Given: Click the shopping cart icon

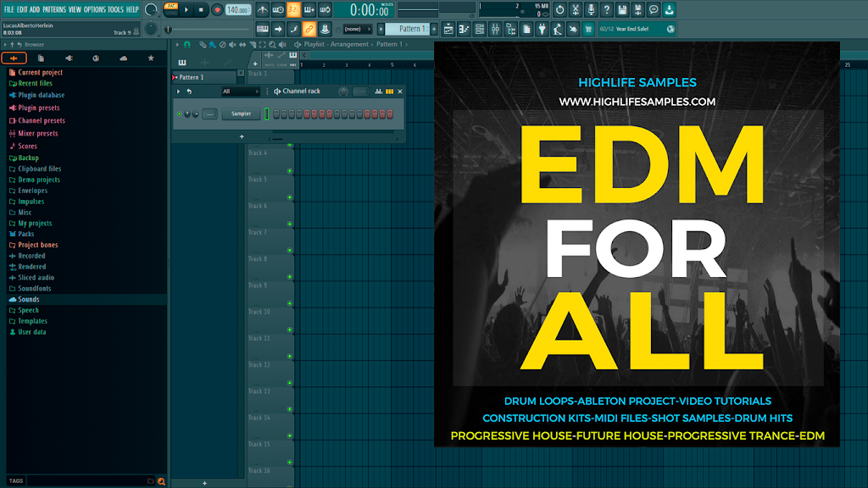Looking at the screenshot, I should point(588,29).
